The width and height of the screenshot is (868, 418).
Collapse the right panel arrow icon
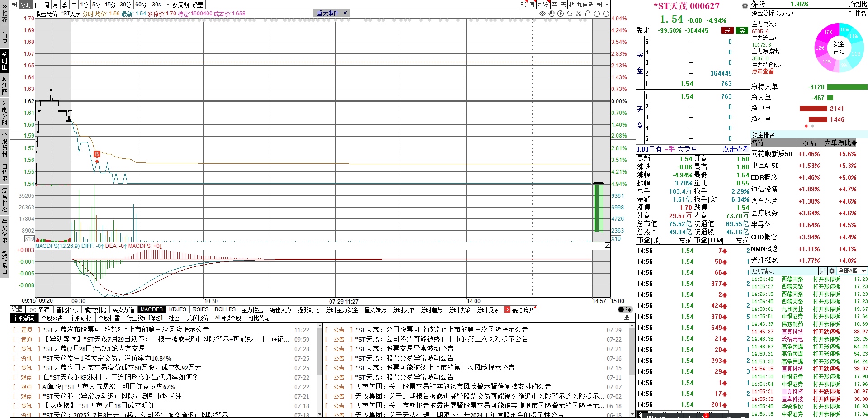click(599, 5)
